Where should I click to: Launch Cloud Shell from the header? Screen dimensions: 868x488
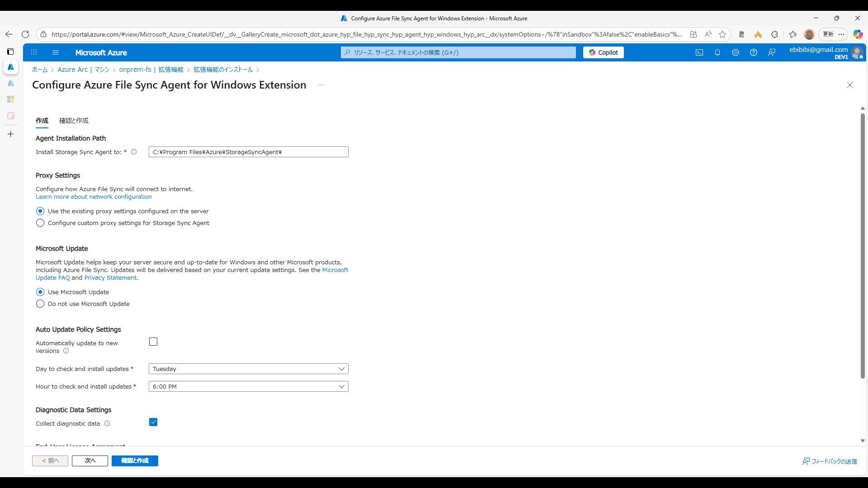tap(699, 52)
